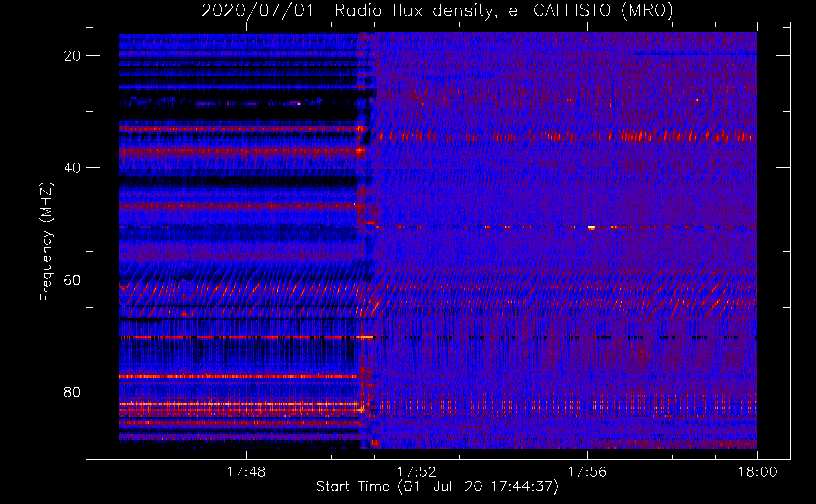Screen dimensions: 816x504
Task: Select the 40 MHz frequency tick label
Action: point(72,168)
